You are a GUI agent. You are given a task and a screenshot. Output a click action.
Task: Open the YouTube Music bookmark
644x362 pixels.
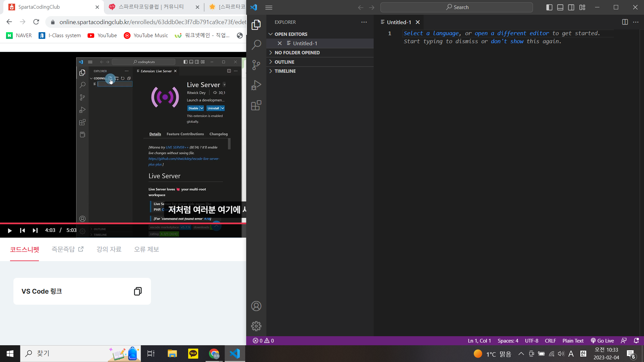point(146,36)
